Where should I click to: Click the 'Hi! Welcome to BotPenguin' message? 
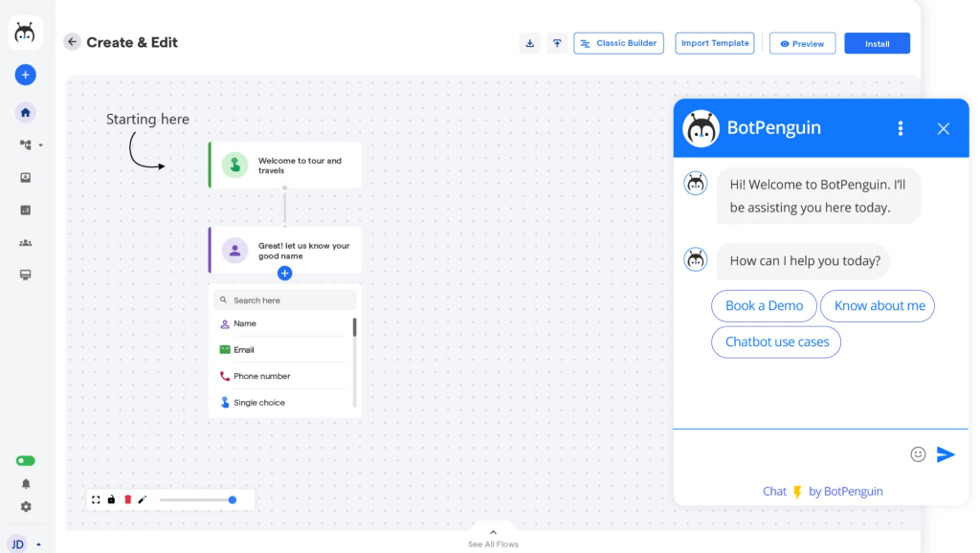(818, 195)
